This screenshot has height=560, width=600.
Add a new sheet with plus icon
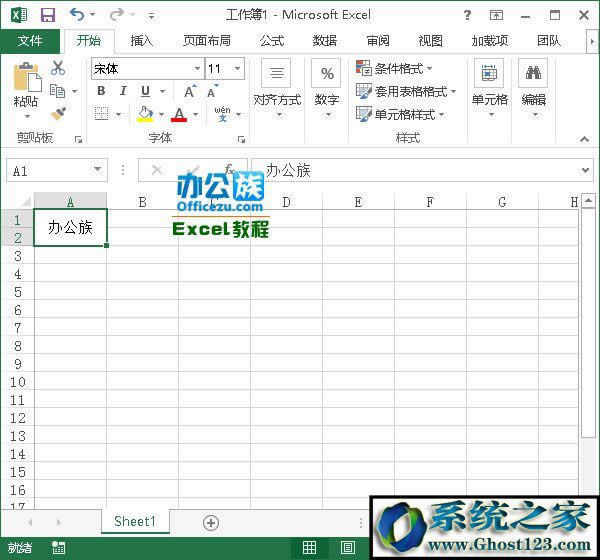[x=210, y=522]
